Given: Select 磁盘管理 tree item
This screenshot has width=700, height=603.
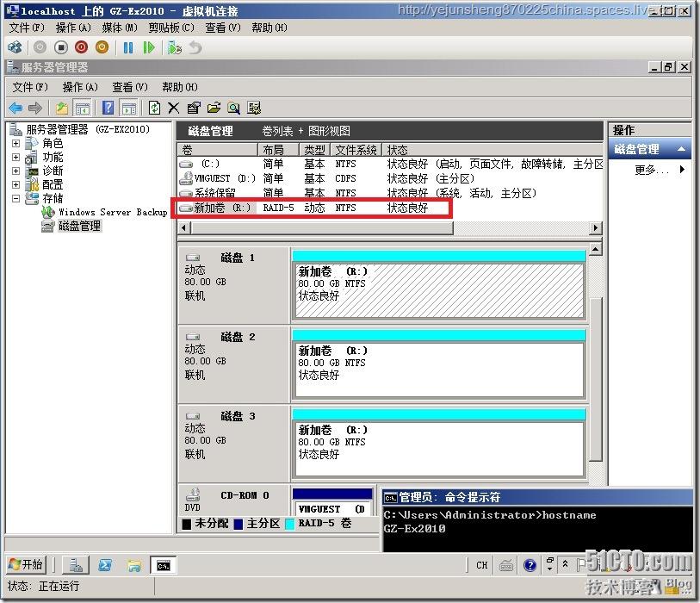Looking at the screenshot, I should (x=79, y=226).
